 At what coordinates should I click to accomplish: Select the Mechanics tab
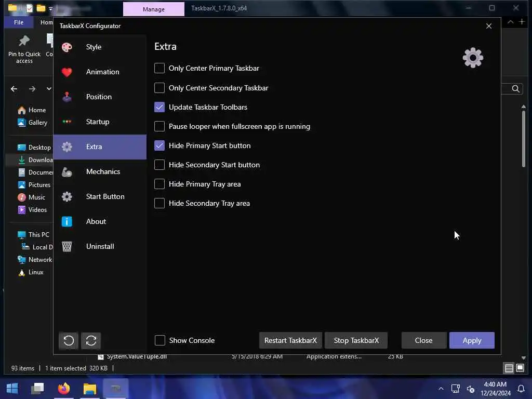[100, 172]
